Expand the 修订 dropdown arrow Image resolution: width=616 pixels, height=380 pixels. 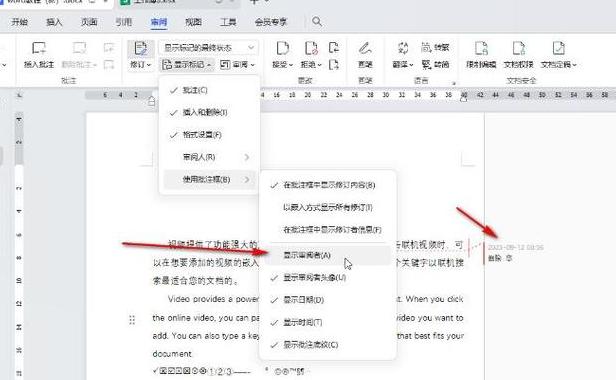click(x=149, y=65)
